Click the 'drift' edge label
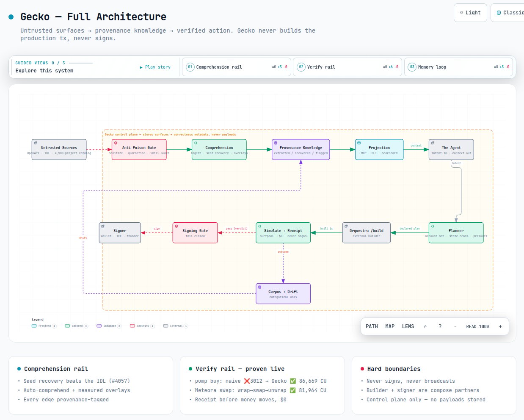Viewport: 524px width, 420px height. [83, 238]
